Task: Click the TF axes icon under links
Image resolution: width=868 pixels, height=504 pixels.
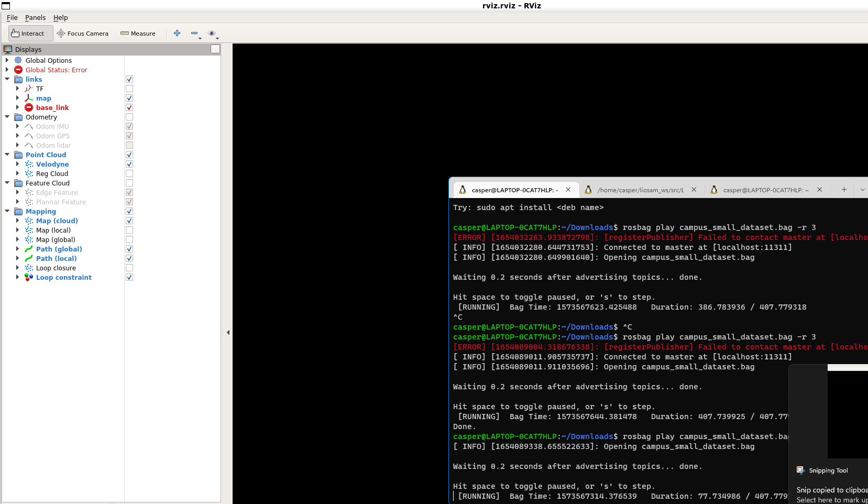Action: click(x=29, y=89)
